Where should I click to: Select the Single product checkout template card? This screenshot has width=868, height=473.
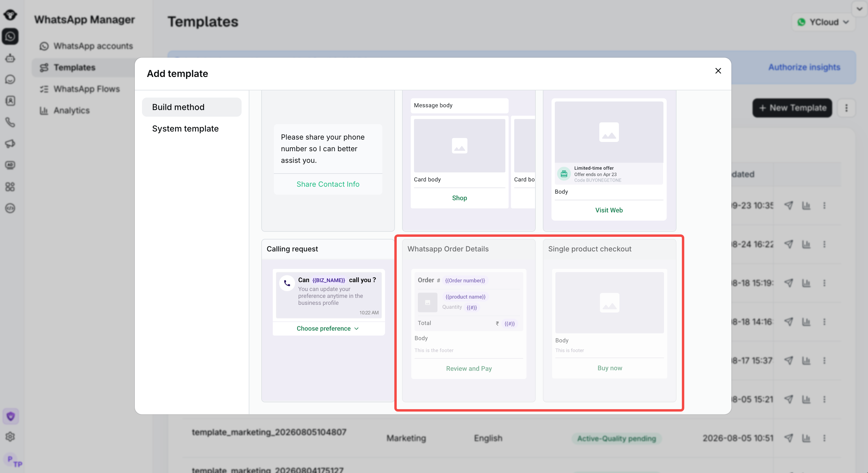click(610, 320)
